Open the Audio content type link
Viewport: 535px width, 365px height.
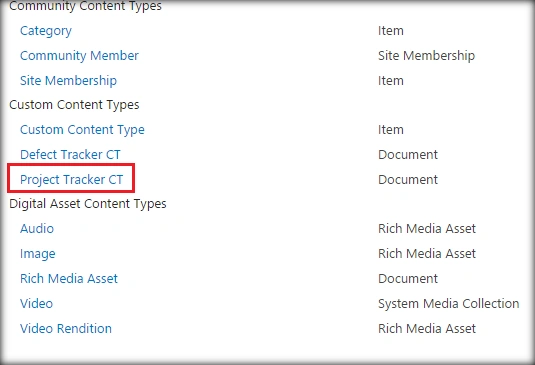(37, 229)
